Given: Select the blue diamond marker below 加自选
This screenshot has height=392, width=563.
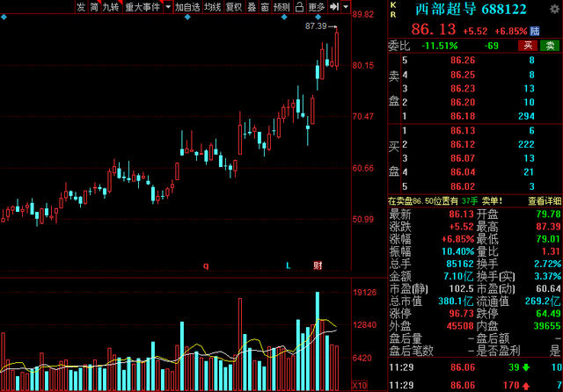Looking at the screenshot, I should (x=187, y=17).
